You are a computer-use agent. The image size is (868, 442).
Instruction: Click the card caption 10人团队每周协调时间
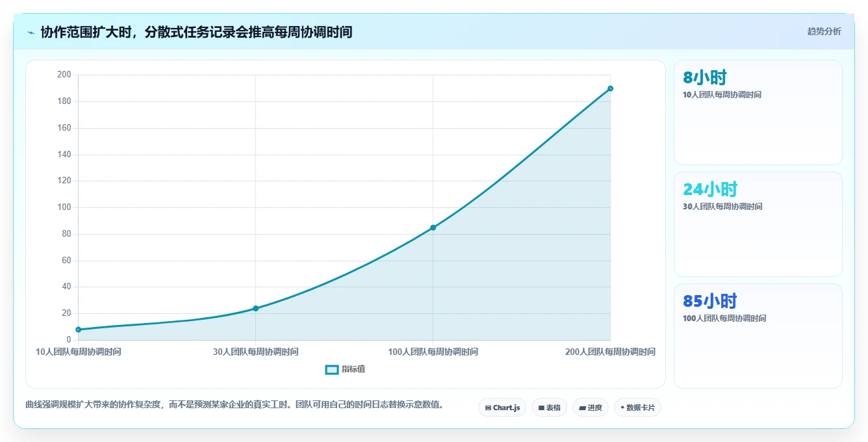(x=722, y=95)
